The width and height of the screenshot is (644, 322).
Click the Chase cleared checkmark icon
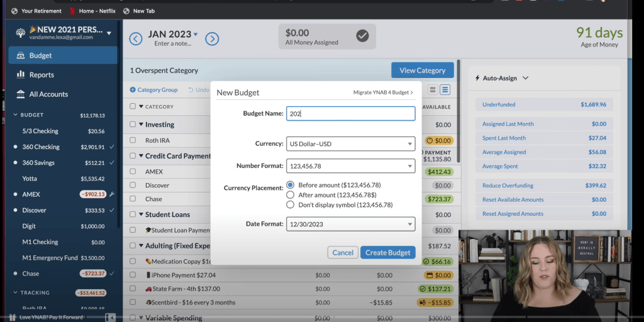coord(112,273)
